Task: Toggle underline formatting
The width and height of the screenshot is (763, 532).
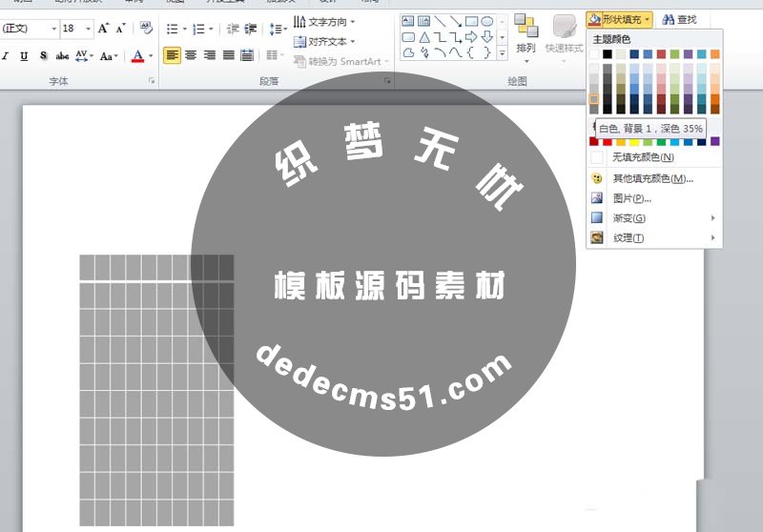Action: 24,56
